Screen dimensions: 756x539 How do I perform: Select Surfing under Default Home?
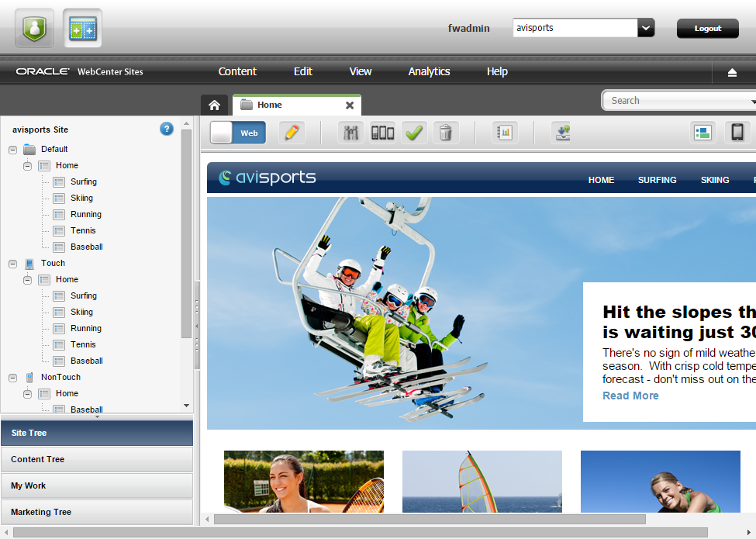click(84, 181)
